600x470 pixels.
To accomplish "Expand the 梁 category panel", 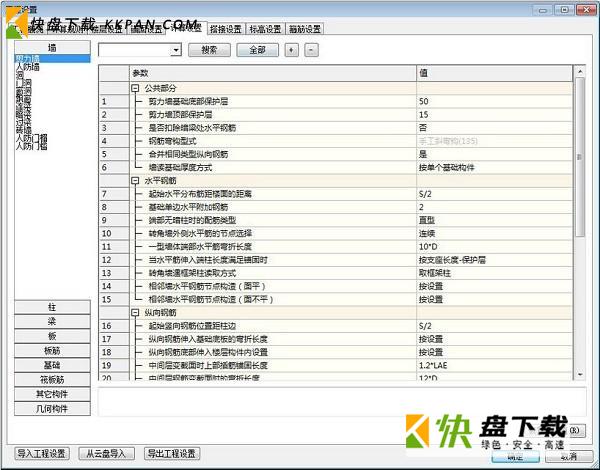I will (x=52, y=322).
